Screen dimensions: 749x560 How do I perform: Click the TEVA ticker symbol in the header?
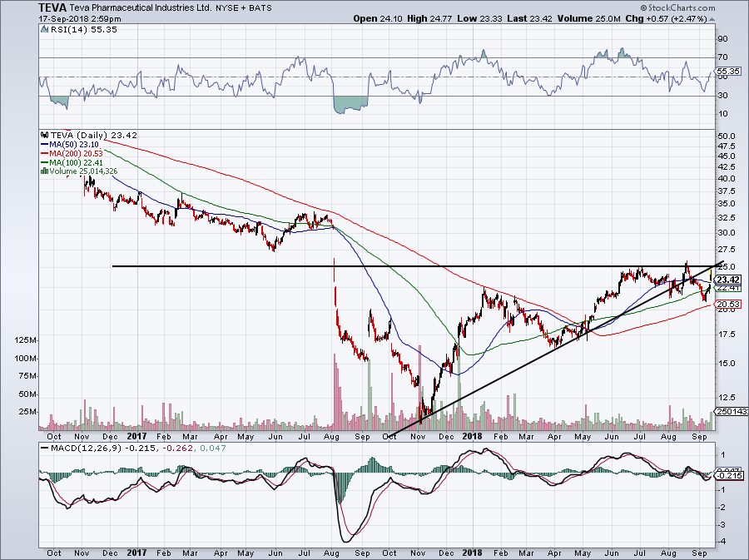point(53,7)
